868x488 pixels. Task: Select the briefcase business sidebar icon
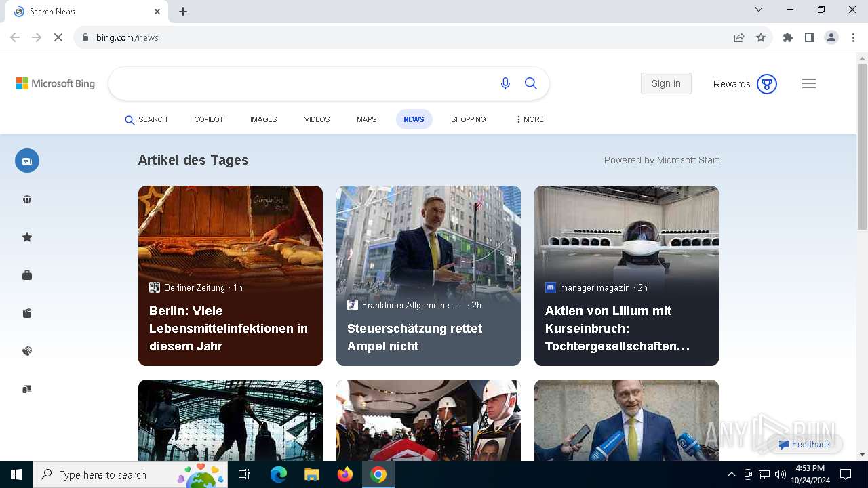click(x=27, y=275)
